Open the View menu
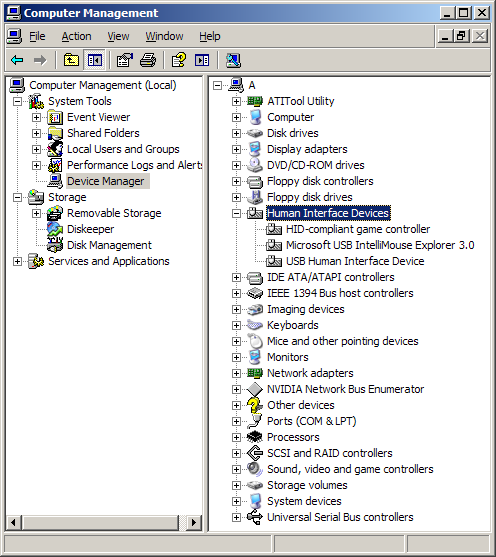This screenshot has height=557, width=496. [118, 36]
